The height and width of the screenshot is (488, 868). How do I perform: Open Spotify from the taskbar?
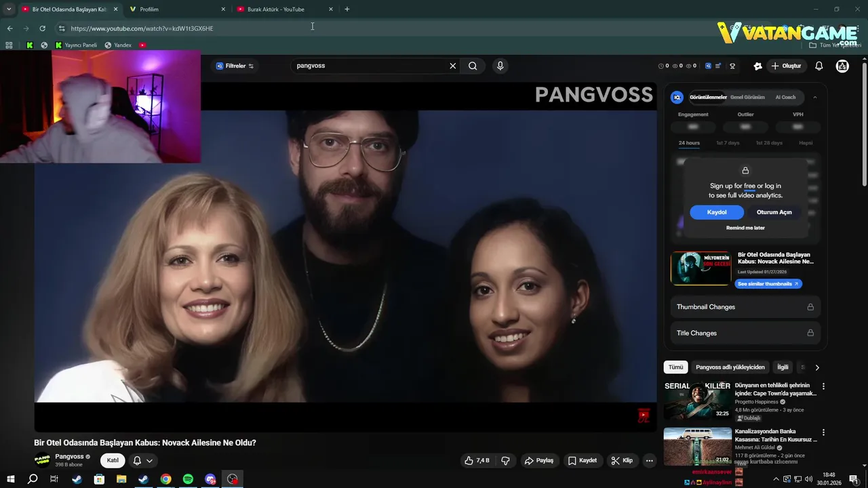(188, 479)
